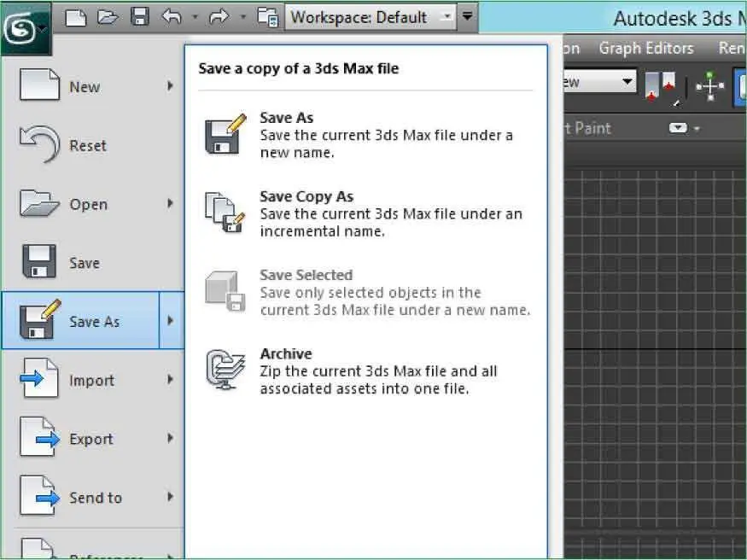Expand the Save As submenu arrow

tap(171, 320)
